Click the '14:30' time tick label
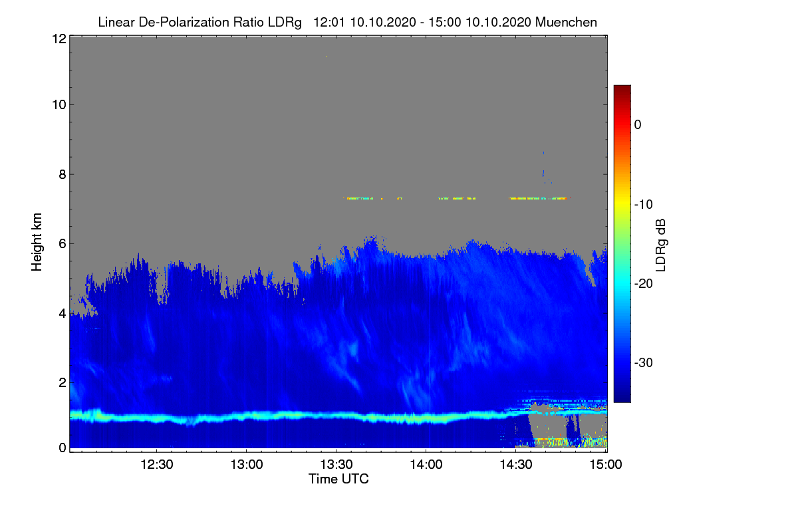The width and height of the screenshot is (798, 532). pyautogui.click(x=516, y=464)
